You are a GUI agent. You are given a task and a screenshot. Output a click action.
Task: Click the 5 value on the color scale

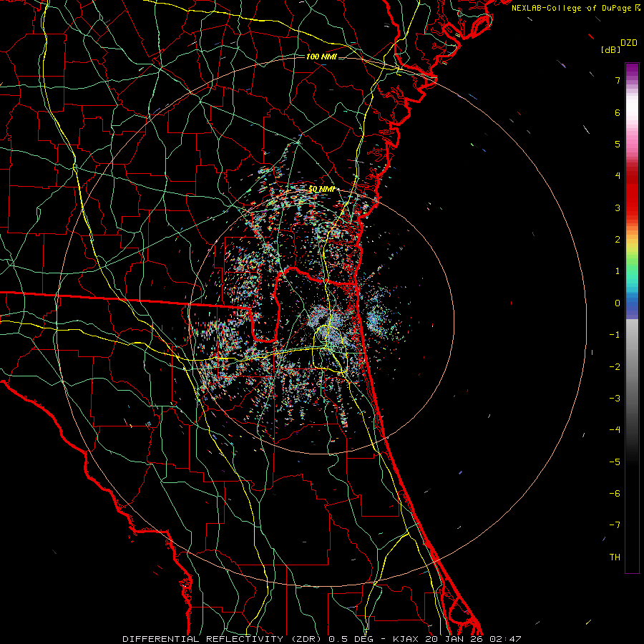[618, 144]
